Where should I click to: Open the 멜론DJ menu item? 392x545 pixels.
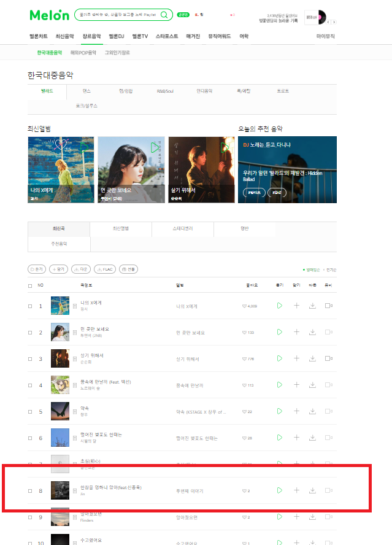pyautogui.click(x=116, y=36)
